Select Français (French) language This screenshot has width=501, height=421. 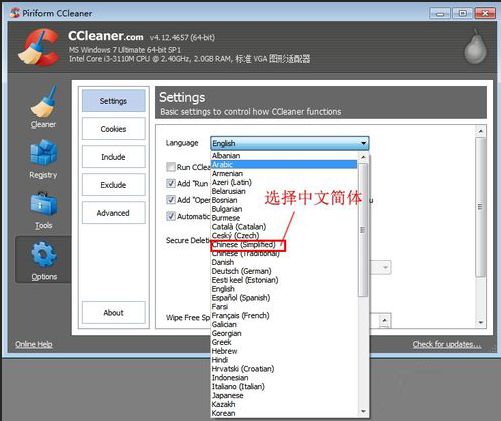tap(284, 315)
